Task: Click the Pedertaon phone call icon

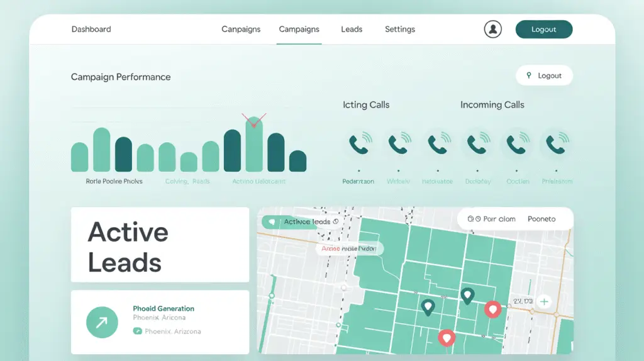Action: [359, 144]
